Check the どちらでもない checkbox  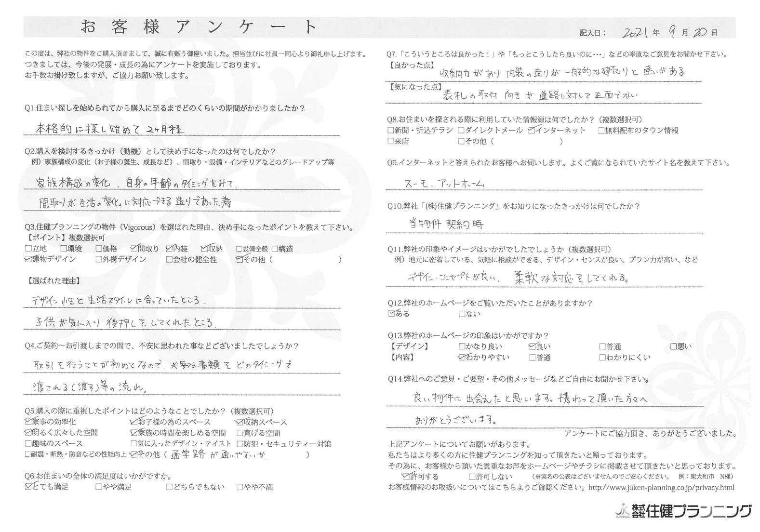[x=169, y=487]
